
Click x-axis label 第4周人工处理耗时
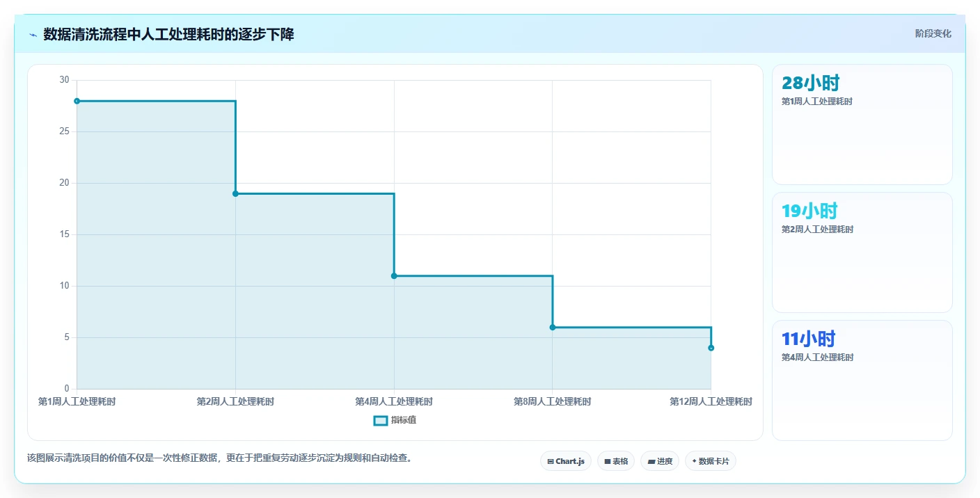coord(394,401)
